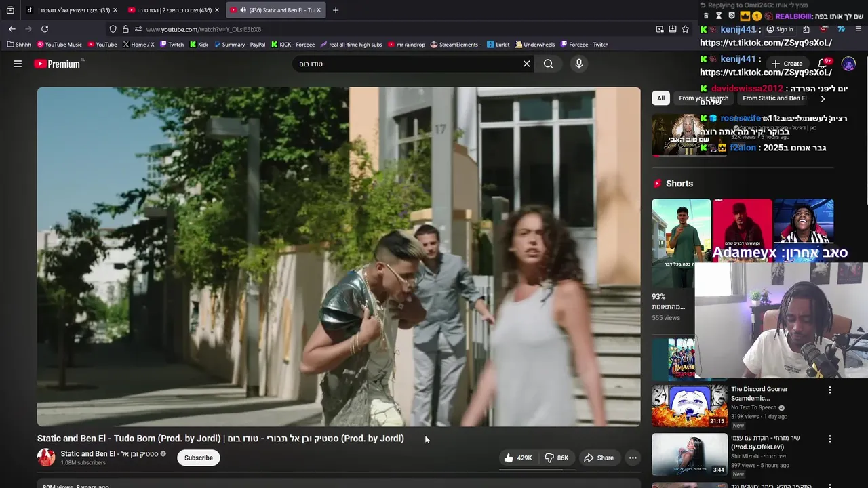The height and width of the screenshot is (488, 868).
Task: Open the Home / X bookmark
Action: 139,45
